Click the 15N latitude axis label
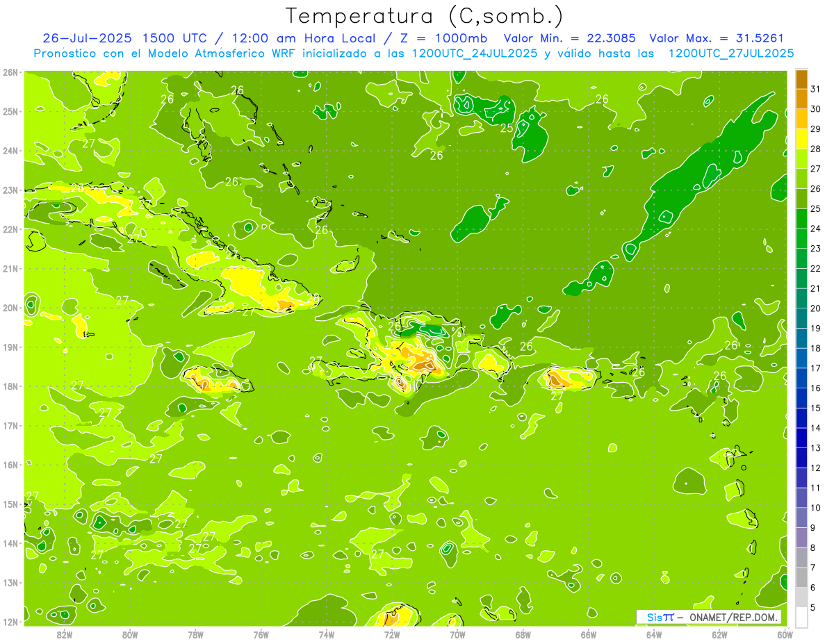This screenshot has height=644, width=834. point(10,504)
